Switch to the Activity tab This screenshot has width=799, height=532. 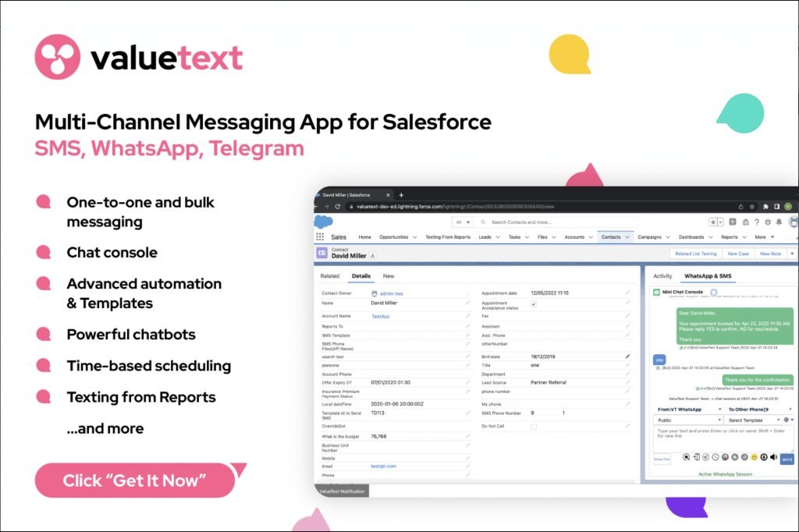(662, 276)
